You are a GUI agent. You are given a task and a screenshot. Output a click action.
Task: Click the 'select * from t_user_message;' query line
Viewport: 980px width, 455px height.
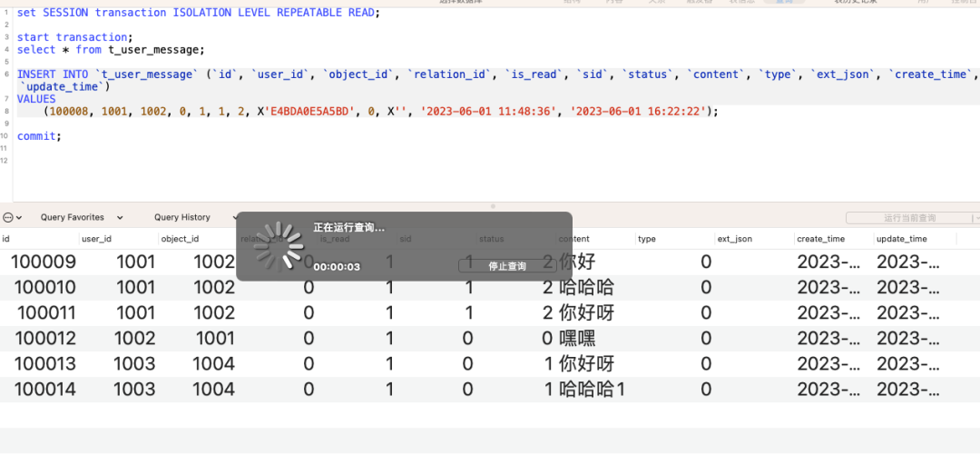pos(111,49)
